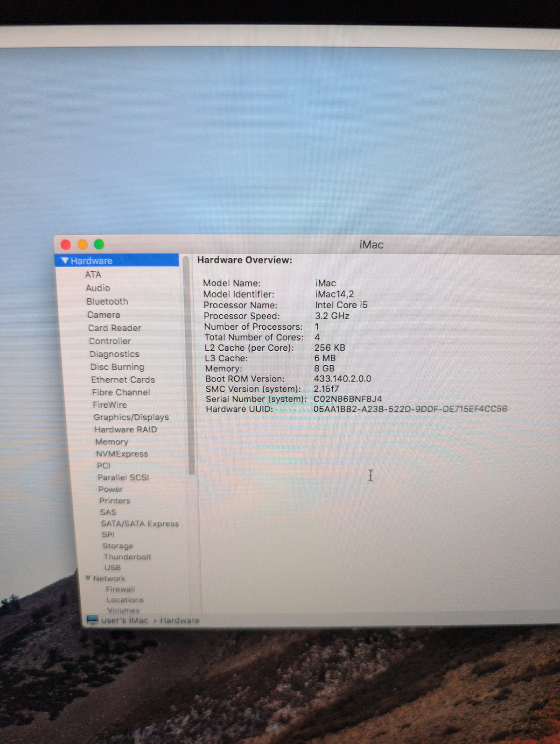Viewport: 560px width, 744px height.
Task: Click "Hardware" in the path bar
Action: click(x=180, y=620)
